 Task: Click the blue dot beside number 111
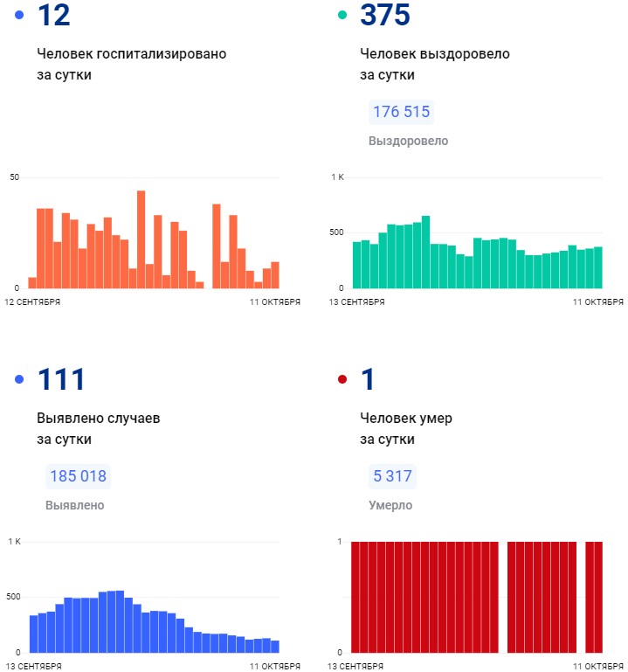pyautogui.click(x=19, y=379)
